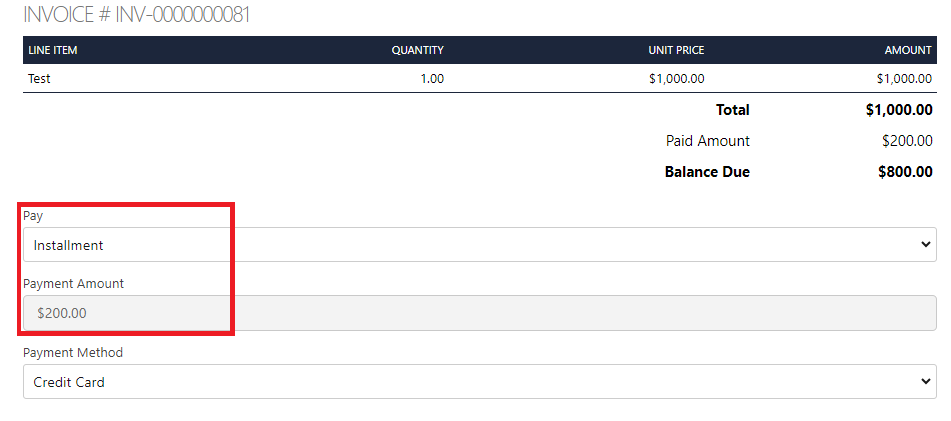Click the Payment Amount field showing $200.00
This screenshot has width=951, height=421.
478,313
